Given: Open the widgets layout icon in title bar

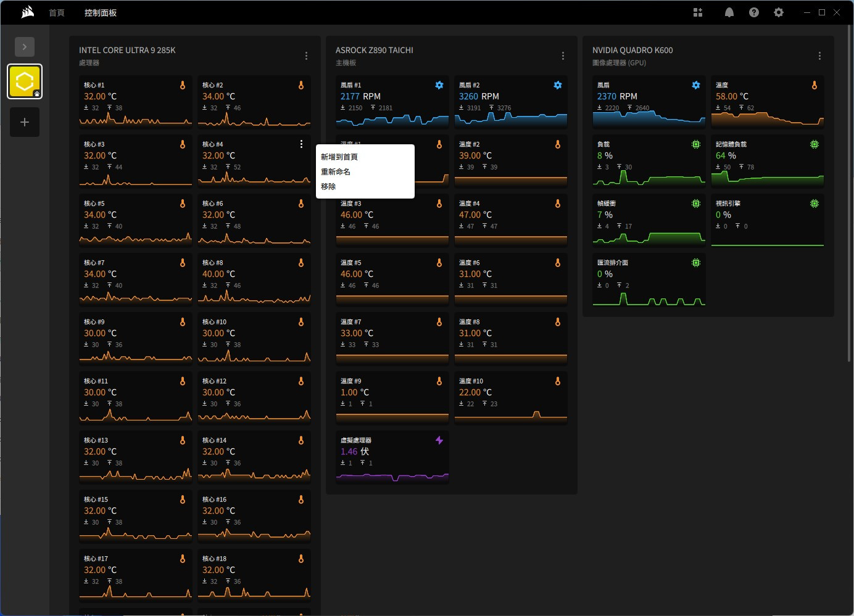Looking at the screenshot, I should point(698,12).
